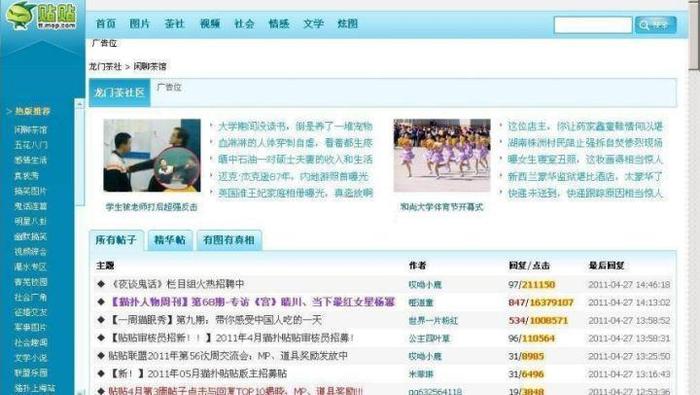Go to 炫图 in top navigation
This screenshot has height=395, width=700.
(348, 24)
